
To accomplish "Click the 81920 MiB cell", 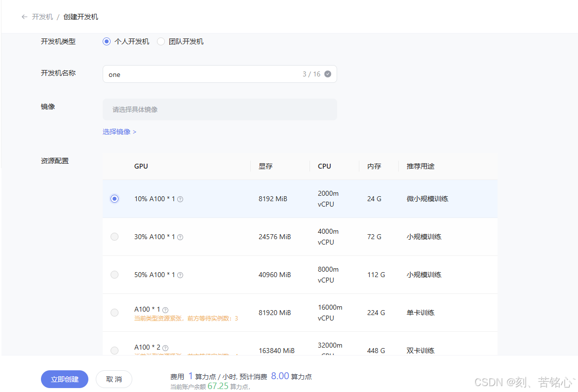I will [x=274, y=313].
